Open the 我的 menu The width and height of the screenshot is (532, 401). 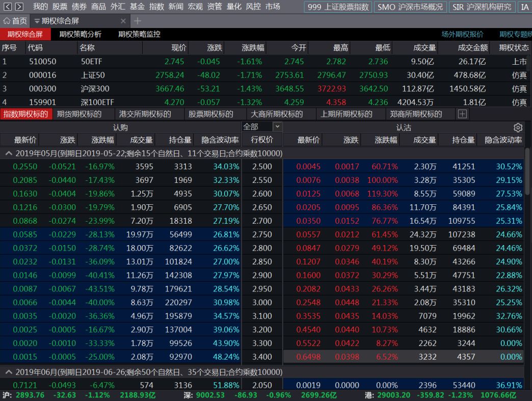click(x=40, y=7)
